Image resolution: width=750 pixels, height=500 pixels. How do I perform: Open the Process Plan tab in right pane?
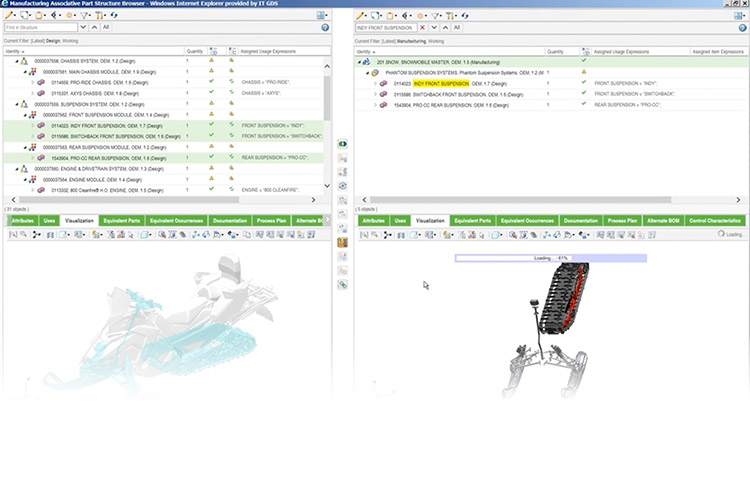(x=622, y=220)
